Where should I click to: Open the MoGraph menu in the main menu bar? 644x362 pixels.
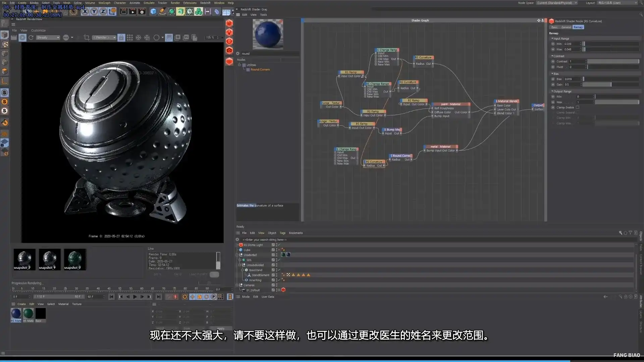[x=104, y=3]
